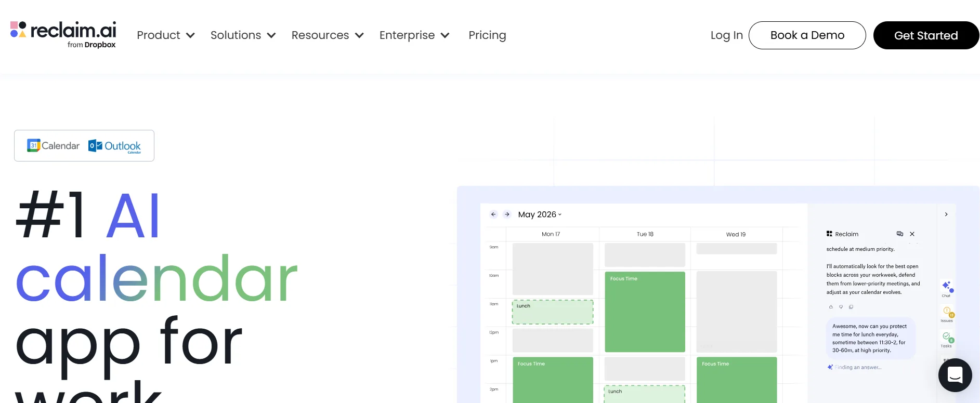Open the Pricing page
Image resolution: width=980 pixels, height=403 pixels.
(487, 35)
